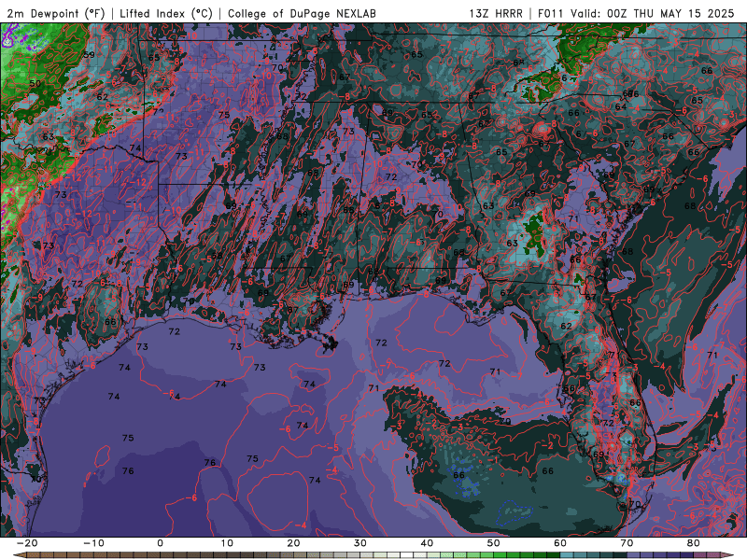Click the "Lifted Index (°C)" title text
This screenshot has width=747, height=560.
pos(166,13)
